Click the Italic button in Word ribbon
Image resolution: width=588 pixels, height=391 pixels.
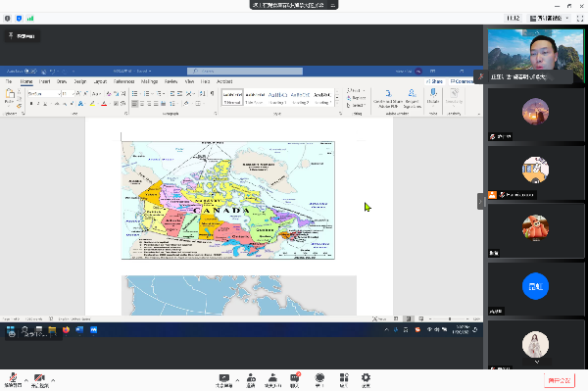38,104
